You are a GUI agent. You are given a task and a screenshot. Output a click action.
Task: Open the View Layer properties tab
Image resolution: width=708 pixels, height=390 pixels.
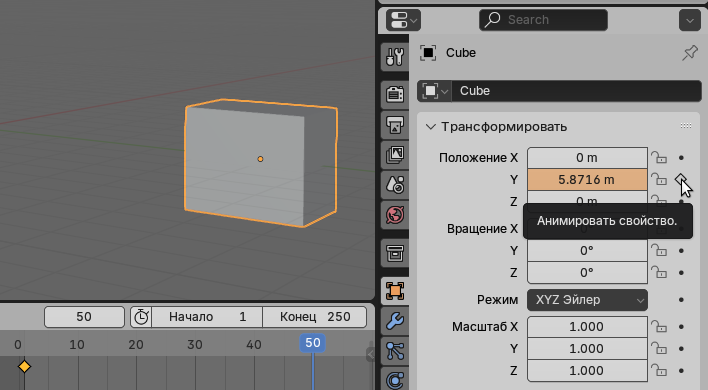(x=395, y=155)
